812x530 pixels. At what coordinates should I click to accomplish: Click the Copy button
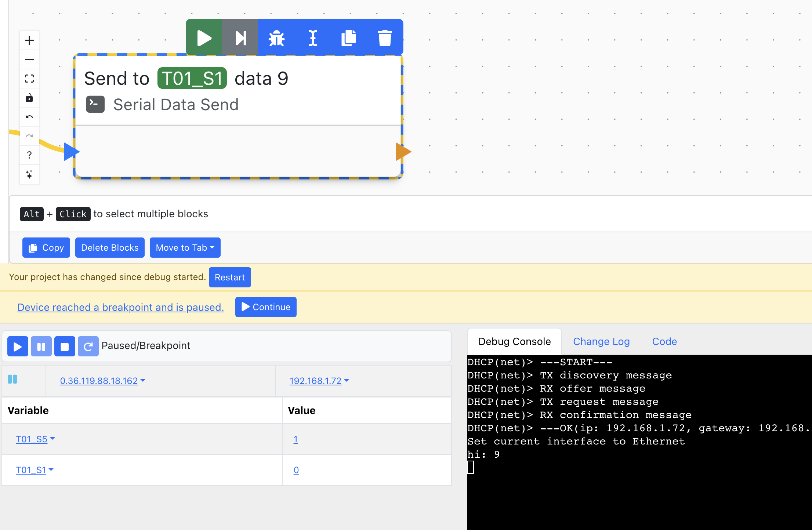pyautogui.click(x=46, y=247)
